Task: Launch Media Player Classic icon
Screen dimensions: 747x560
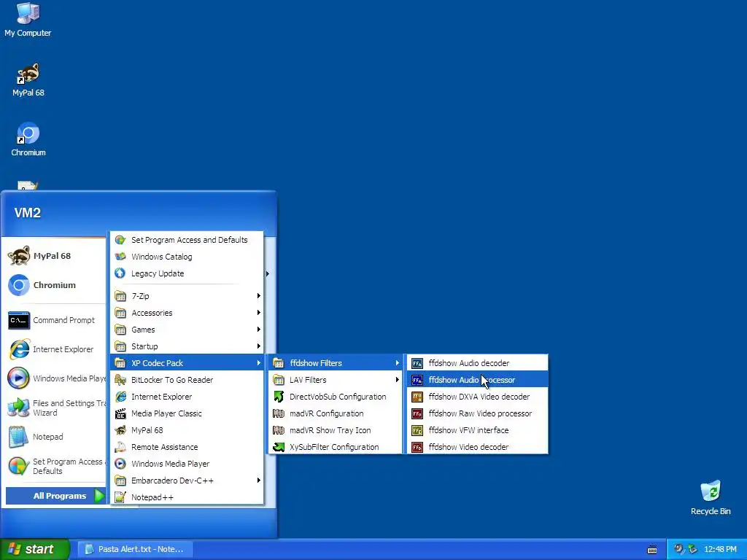Action: pos(120,413)
